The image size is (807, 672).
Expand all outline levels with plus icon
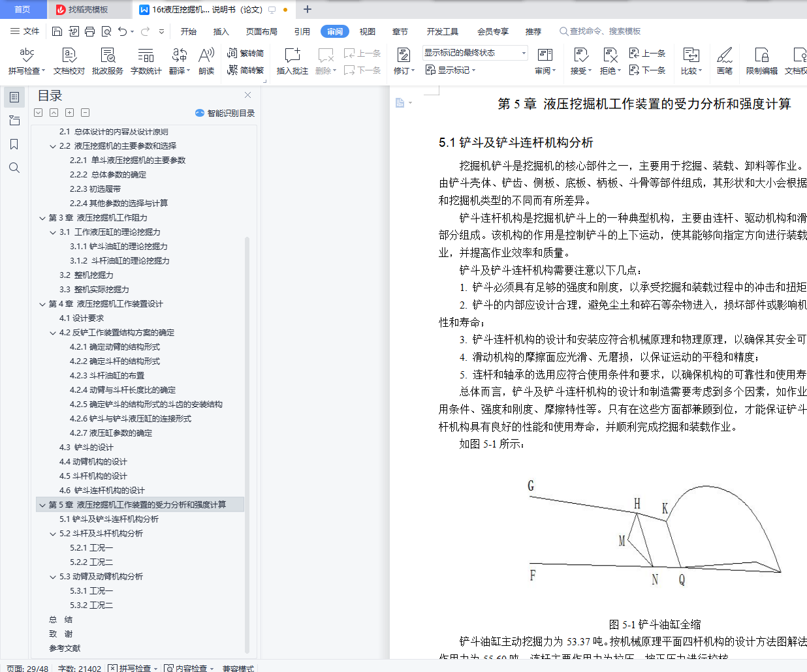pyautogui.click(x=70, y=113)
